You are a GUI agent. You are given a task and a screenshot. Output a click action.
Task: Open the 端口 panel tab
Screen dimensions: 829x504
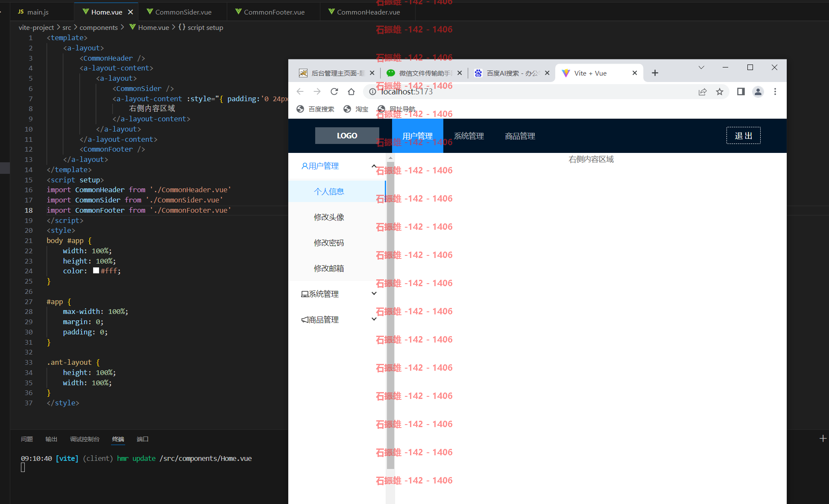pos(143,439)
